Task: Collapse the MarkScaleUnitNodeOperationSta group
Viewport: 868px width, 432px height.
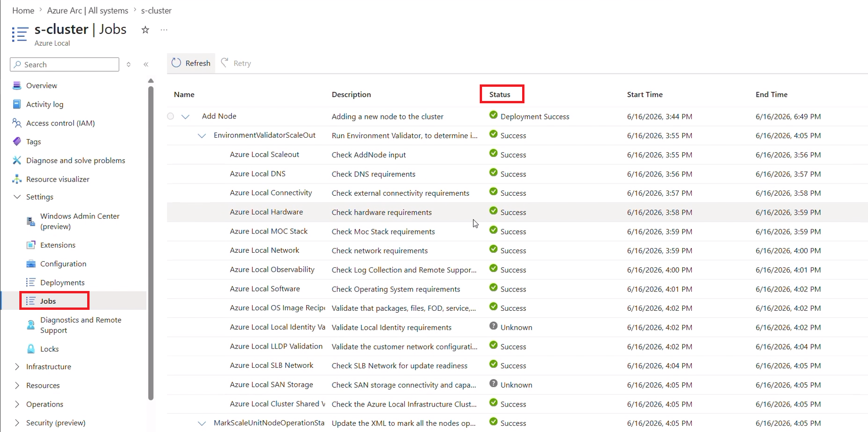Action: 202,424
